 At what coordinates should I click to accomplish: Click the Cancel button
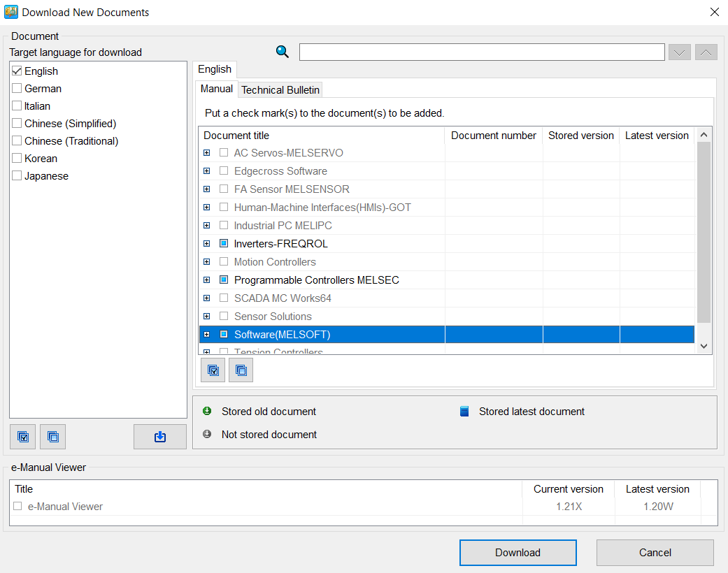655,553
